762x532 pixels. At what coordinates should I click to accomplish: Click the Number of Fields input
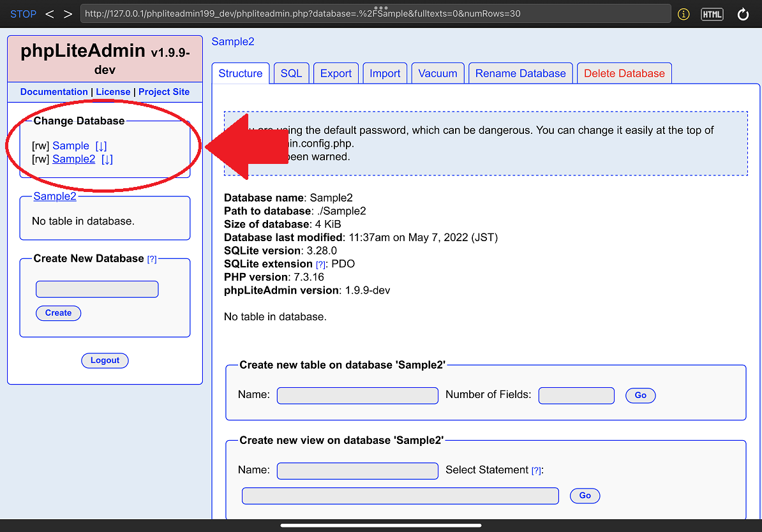(576, 395)
